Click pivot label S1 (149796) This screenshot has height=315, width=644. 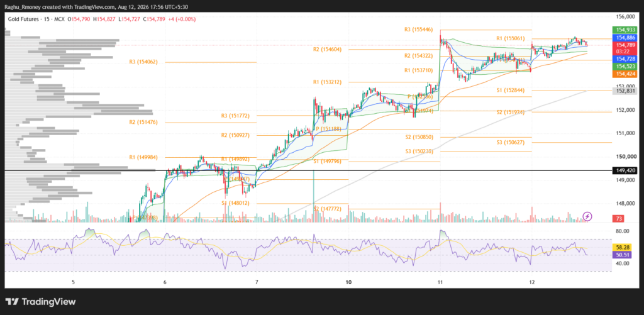point(327,162)
